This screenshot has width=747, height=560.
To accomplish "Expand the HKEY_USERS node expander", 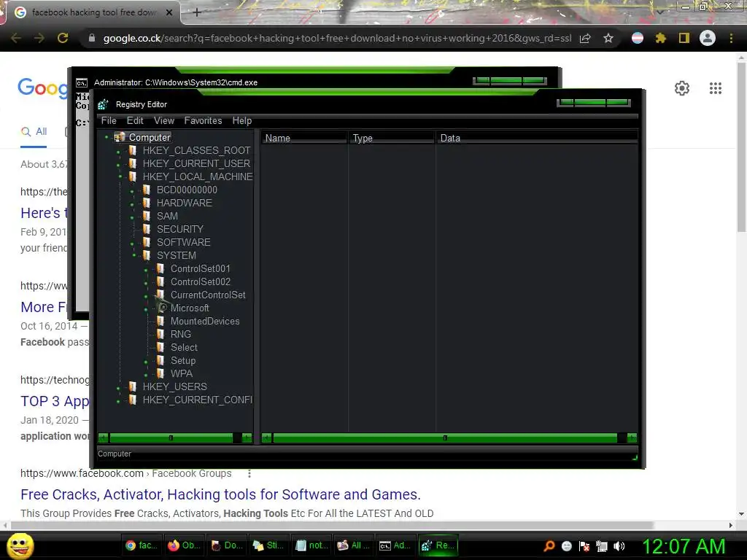I will tap(118, 388).
